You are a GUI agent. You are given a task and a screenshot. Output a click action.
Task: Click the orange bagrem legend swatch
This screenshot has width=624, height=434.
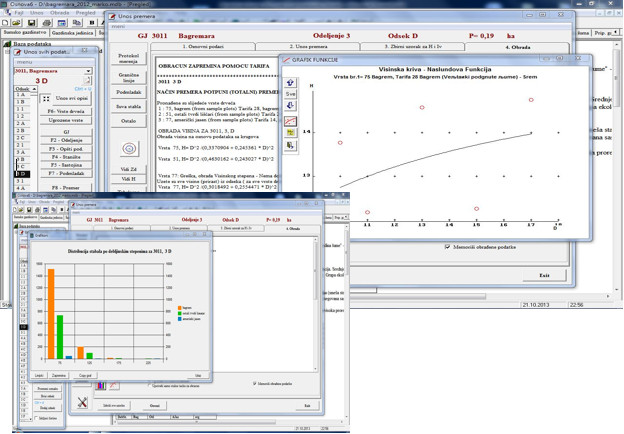(x=180, y=308)
